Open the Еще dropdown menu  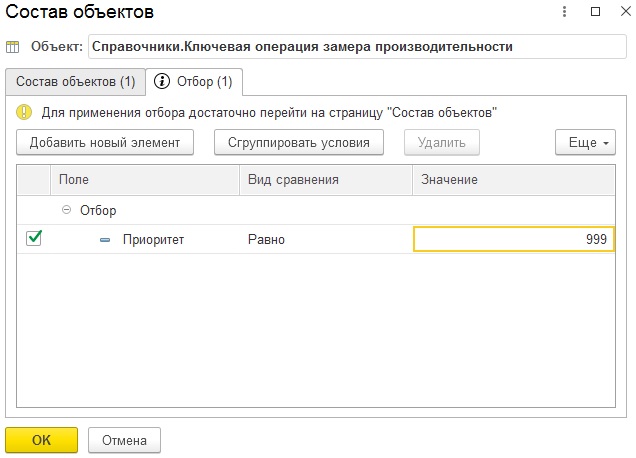(x=585, y=143)
